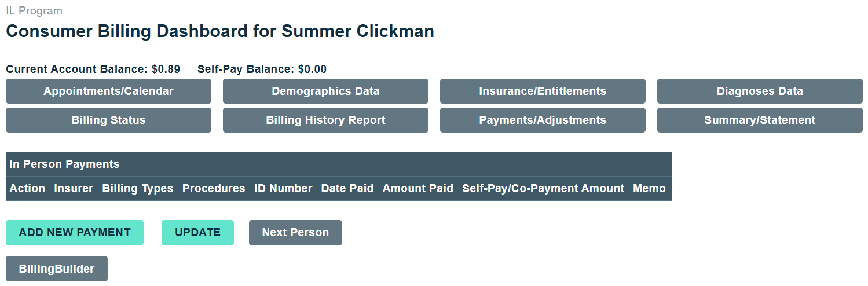Screen dimensions: 868x286
Task: Go to Next Person
Action: [295, 233]
